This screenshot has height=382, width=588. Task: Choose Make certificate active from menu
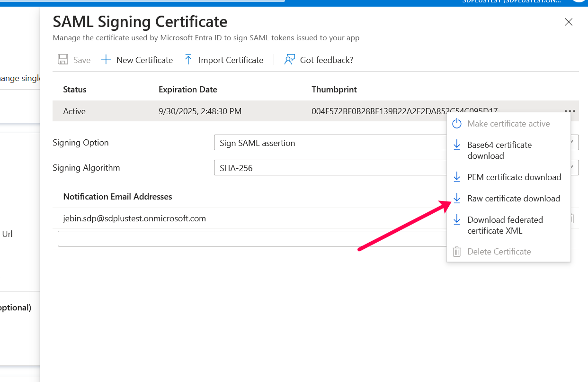click(508, 124)
